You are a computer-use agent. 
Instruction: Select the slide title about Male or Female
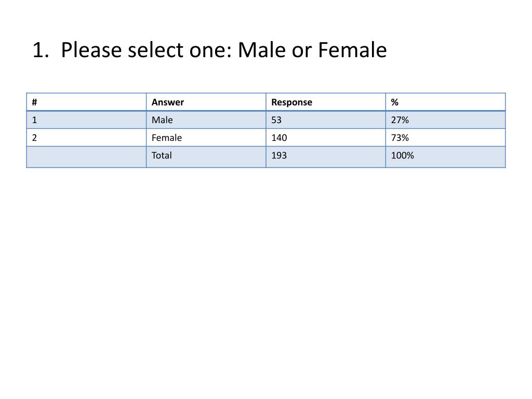click(x=209, y=50)
